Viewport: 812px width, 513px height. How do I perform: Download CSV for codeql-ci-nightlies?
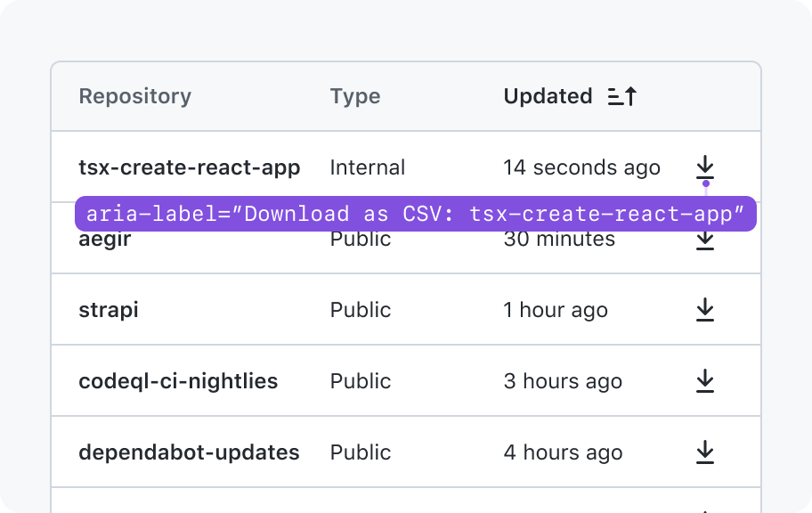(x=705, y=381)
